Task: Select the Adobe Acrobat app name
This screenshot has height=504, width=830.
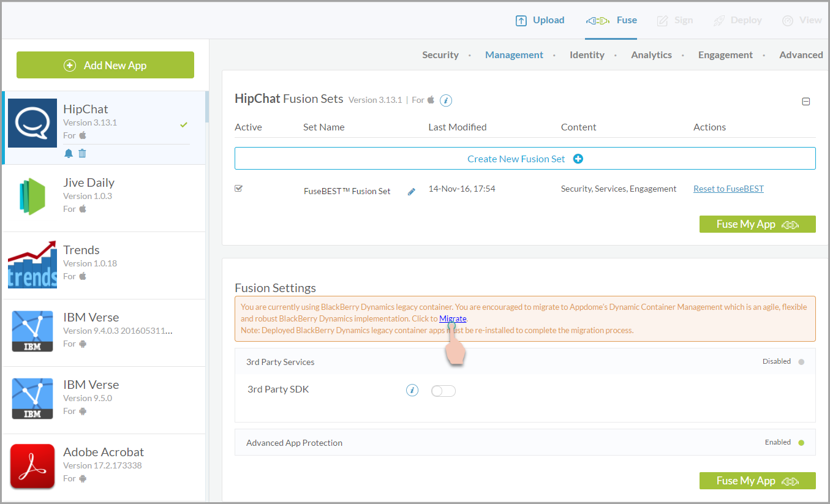Action: [x=104, y=452]
